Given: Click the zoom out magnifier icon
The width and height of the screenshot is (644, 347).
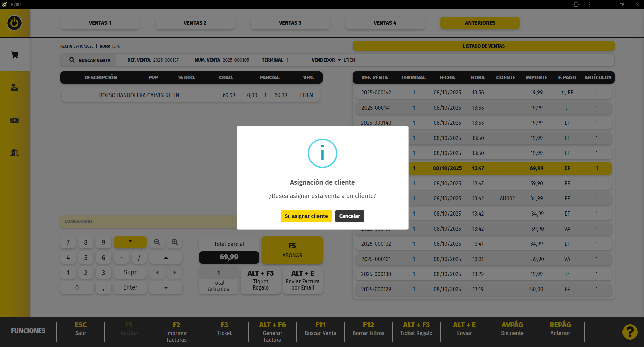Looking at the screenshot, I should [x=157, y=242].
